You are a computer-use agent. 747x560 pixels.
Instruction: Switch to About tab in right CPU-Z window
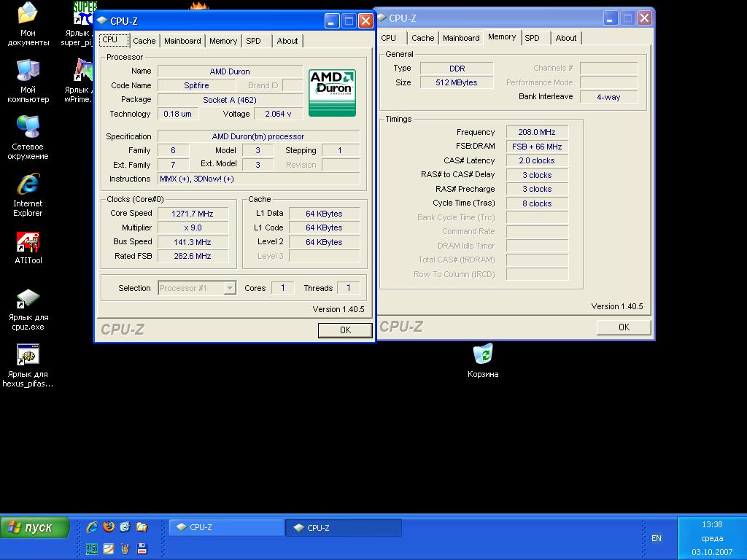point(566,38)
